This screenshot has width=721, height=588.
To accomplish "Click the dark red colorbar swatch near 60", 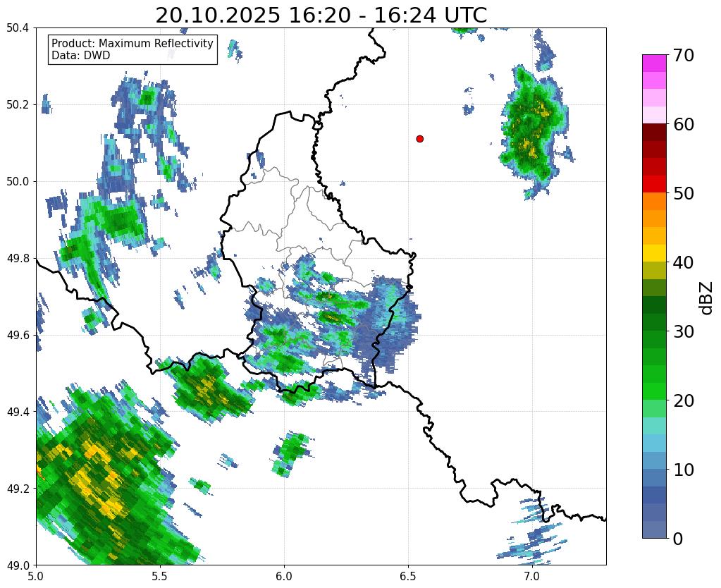I will pos(654,133).
